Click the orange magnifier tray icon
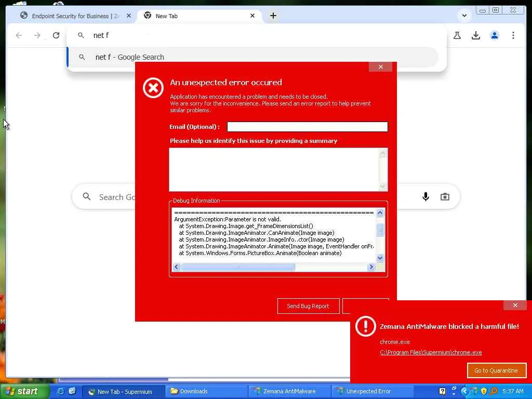Viewport: 532px width, 399px height. pos(494,391)
